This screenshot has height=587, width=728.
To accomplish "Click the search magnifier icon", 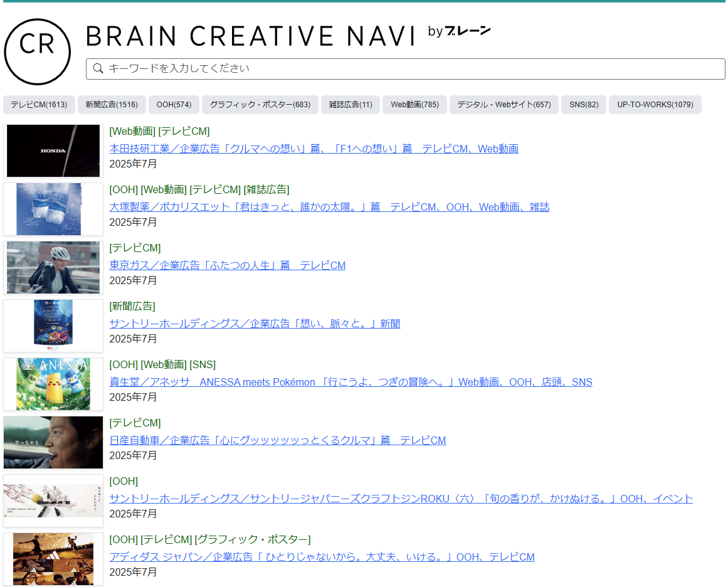I will click(x=97, y=69).
